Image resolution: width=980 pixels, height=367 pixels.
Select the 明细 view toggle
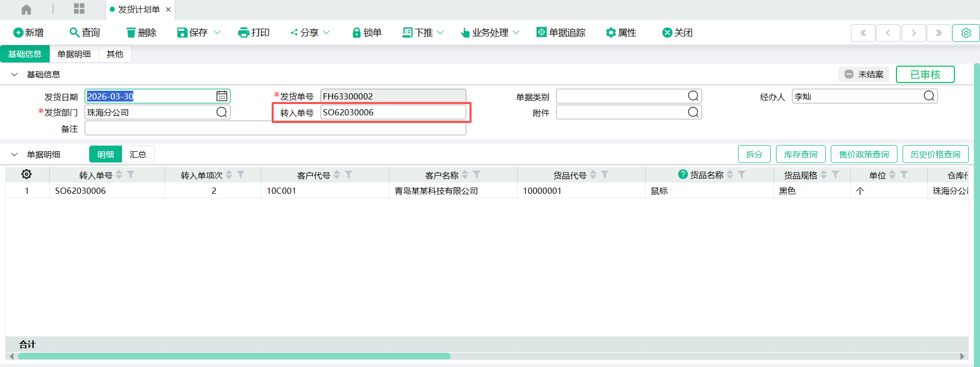(x=106, y=154)
